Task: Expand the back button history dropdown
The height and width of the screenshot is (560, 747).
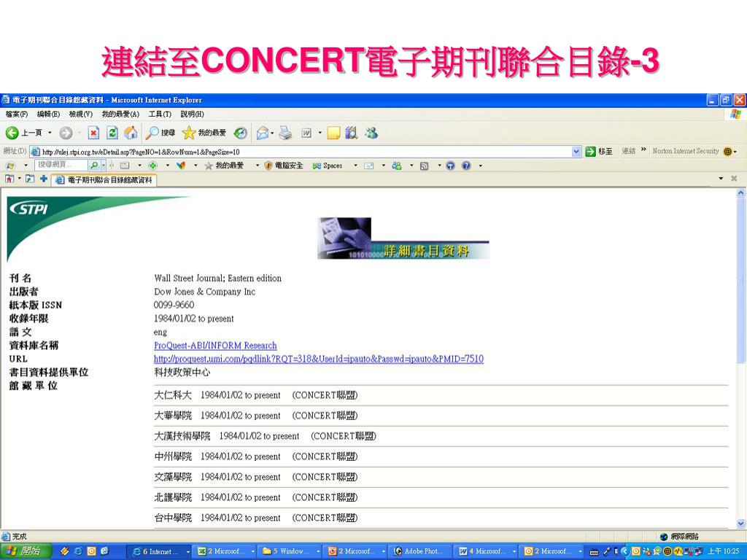Action: point(50,133)
